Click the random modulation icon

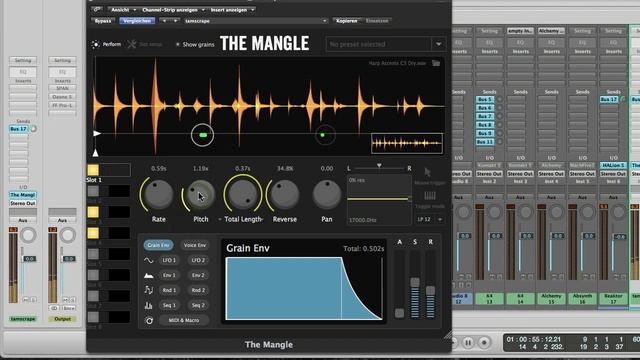pos(149,290)
